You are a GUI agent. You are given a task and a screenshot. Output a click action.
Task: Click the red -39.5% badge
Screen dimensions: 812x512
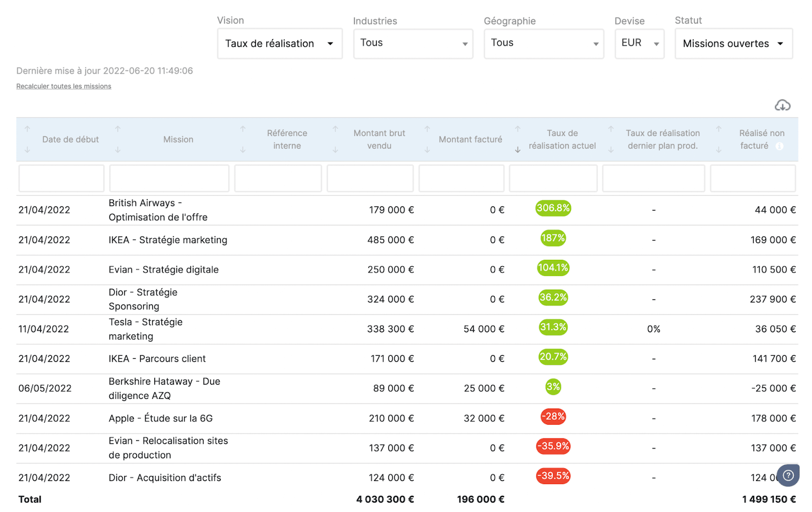(553, 476)
